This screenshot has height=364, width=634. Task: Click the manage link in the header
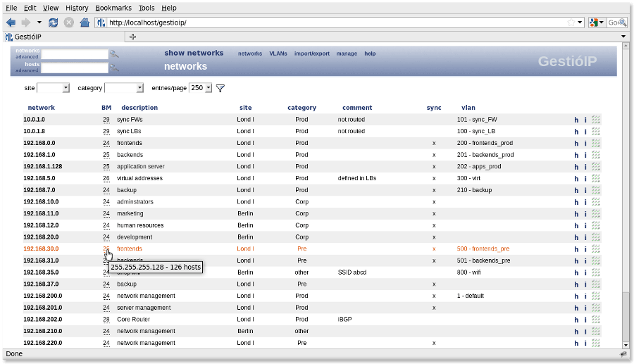pyautogui.click(x=347, y=54)
